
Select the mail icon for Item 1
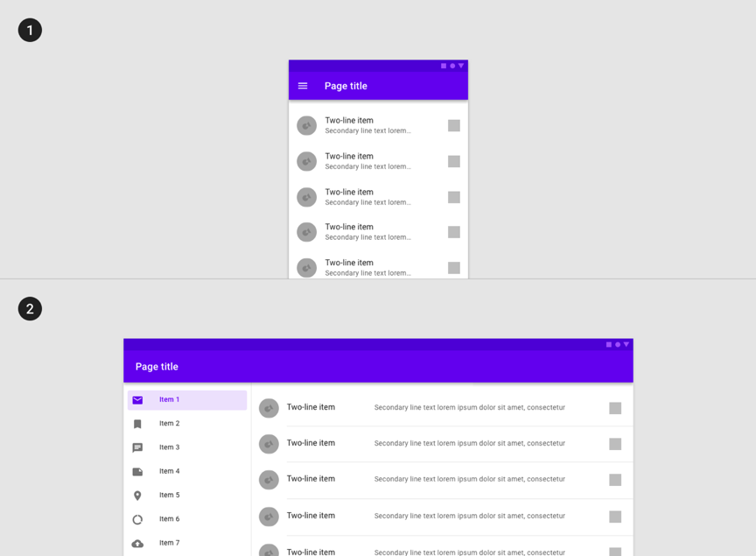click(x=137, y=399)
